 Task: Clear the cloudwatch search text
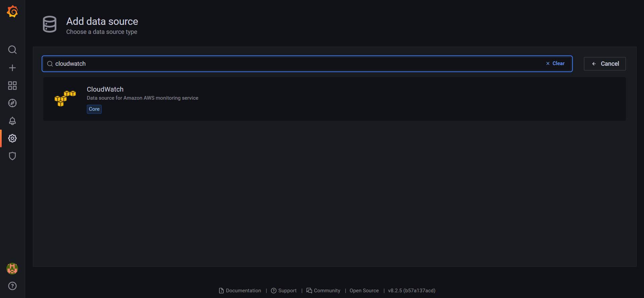(555, 63)
